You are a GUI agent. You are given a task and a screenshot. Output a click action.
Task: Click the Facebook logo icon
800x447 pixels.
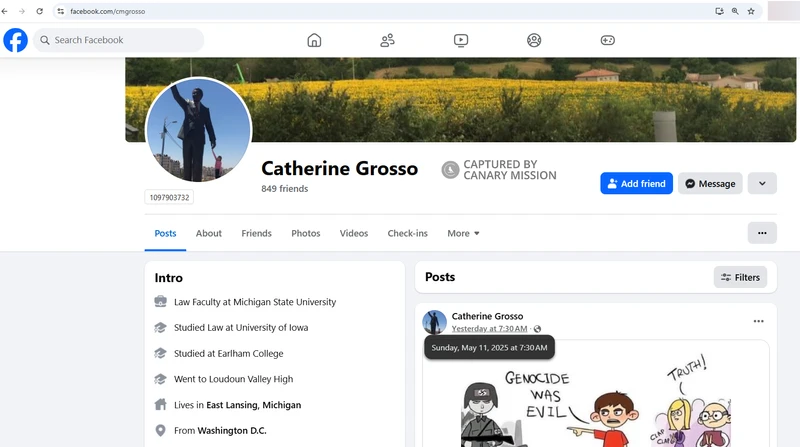pos(15,40)
